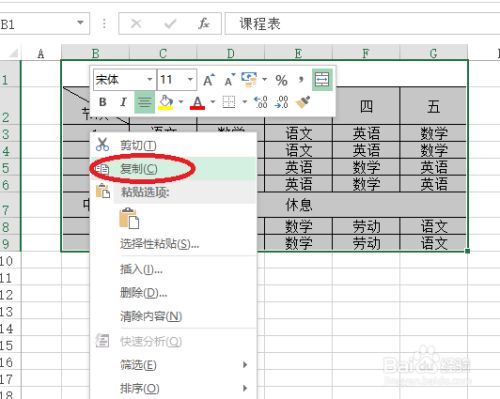Click the formula bar containing 课程表
The height and width of the screenshot is (399, 500).
pos(363,24)
